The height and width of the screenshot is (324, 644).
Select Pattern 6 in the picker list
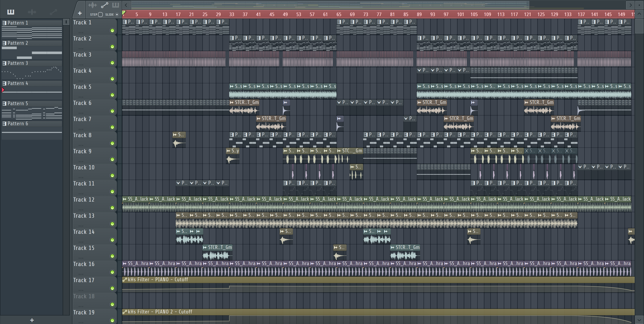point(32,124)
